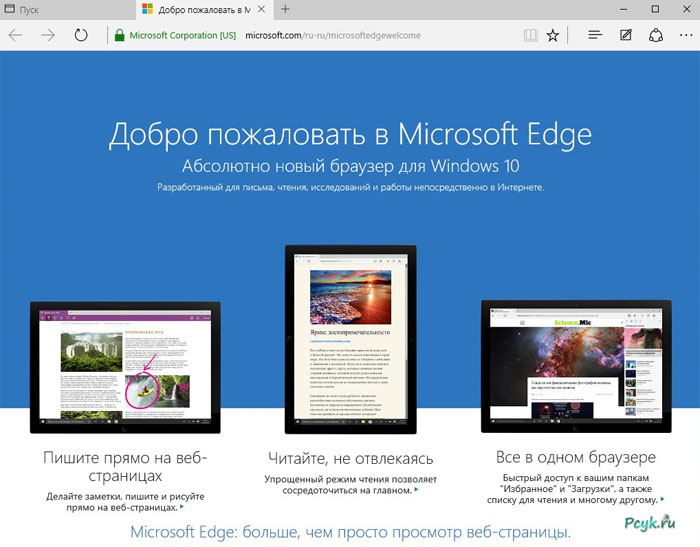Follow 'Быстрый доступ к вашим папкам' link

tap(576, 489)
